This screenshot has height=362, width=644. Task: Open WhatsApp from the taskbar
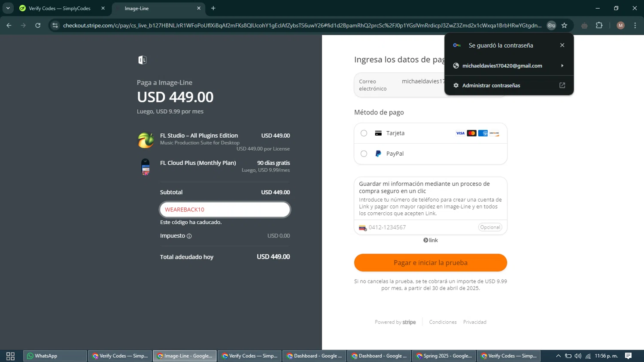(55, 356)
